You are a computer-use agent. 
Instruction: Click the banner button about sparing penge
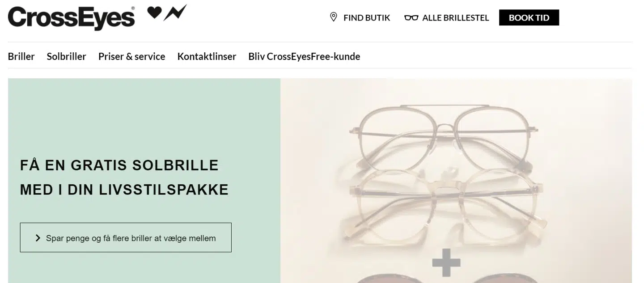point(126,237)
